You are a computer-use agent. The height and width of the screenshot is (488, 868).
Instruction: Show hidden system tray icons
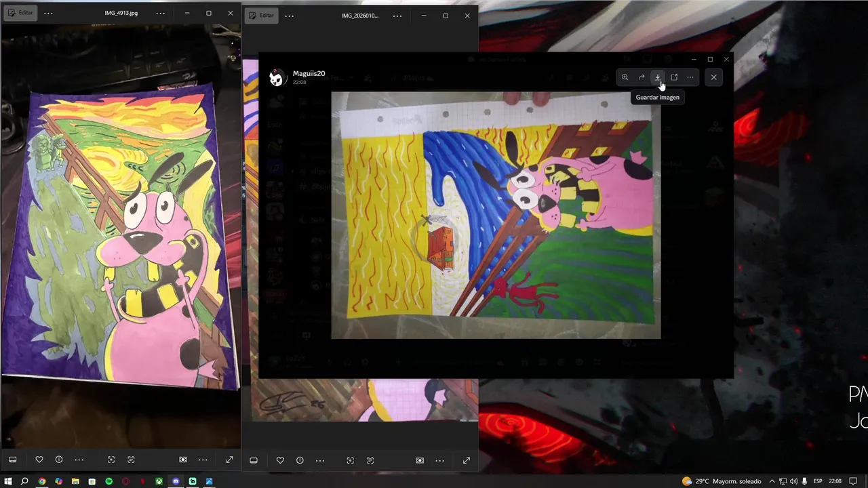pyautogui.click(x=772, y=481)
